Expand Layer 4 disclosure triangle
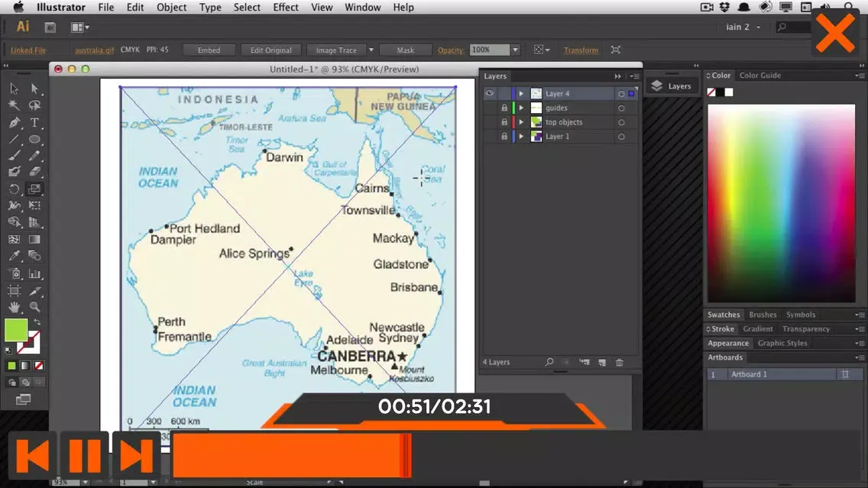 pos(521,93)
